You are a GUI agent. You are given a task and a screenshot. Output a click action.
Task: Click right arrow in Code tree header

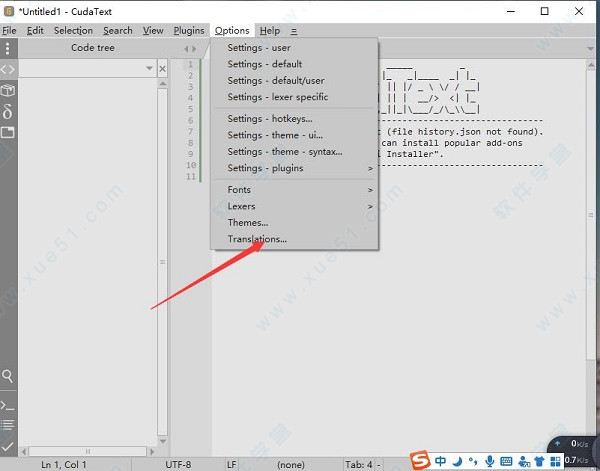[194, 49]
